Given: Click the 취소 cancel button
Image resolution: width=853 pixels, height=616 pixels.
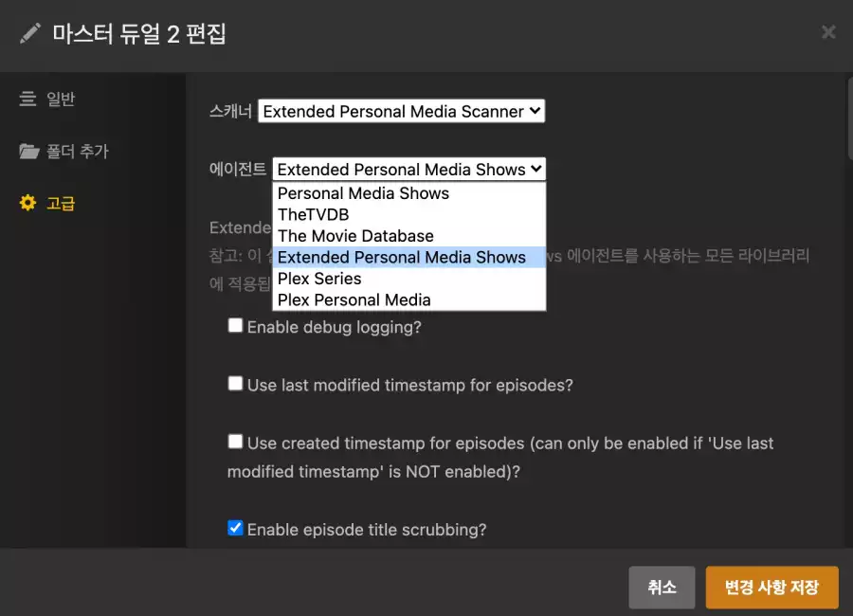Looking at the screenshot, I should 662,588.
